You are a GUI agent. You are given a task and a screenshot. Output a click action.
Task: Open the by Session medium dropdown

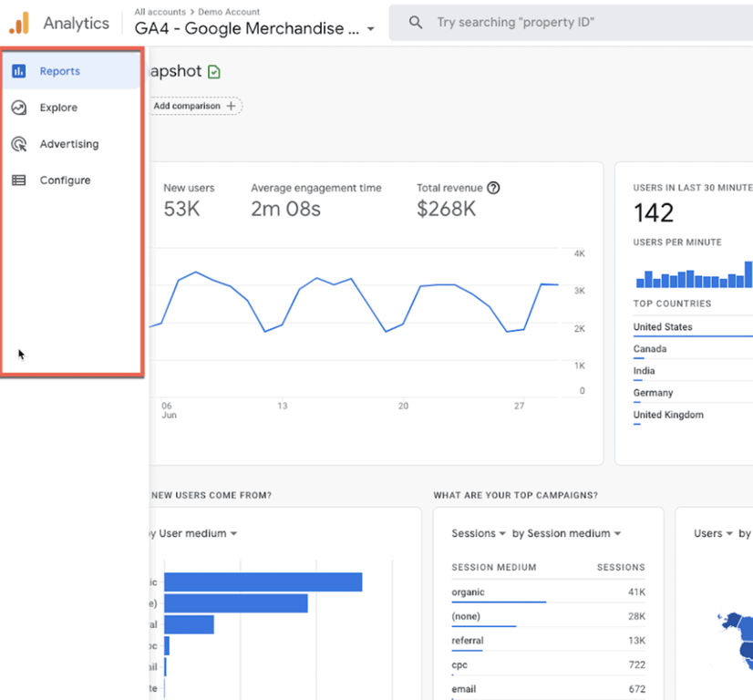[567, 533]
